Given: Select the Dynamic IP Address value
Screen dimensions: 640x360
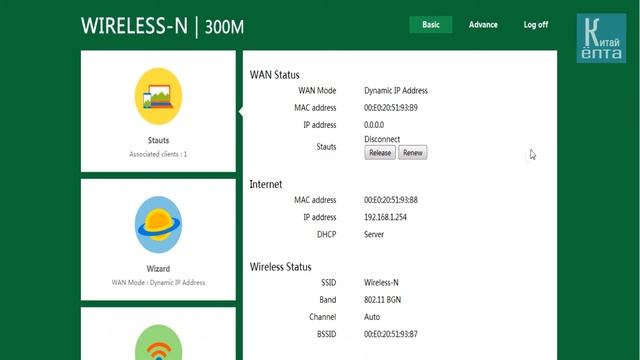Looking at the screenshot, I should click(396, 91).
